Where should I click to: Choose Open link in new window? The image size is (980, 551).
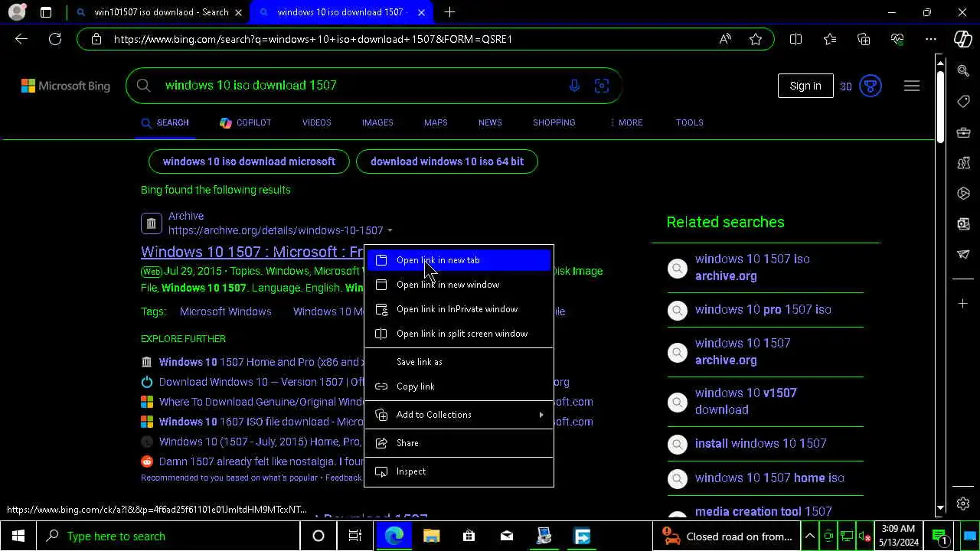click(x=459, y=285)
